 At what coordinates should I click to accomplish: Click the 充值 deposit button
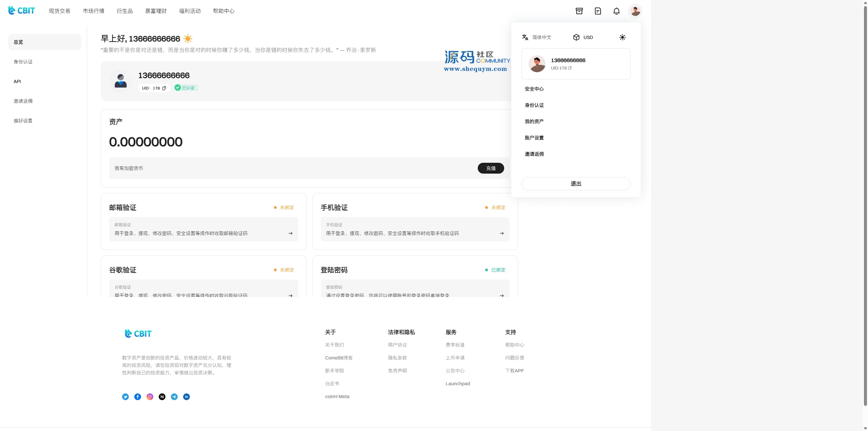(491, 168)
